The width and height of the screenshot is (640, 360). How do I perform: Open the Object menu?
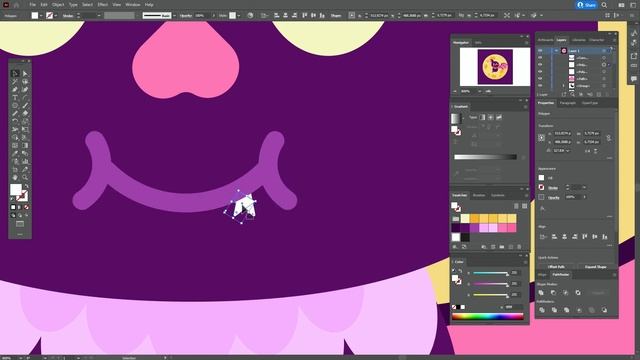pos(58,4)
